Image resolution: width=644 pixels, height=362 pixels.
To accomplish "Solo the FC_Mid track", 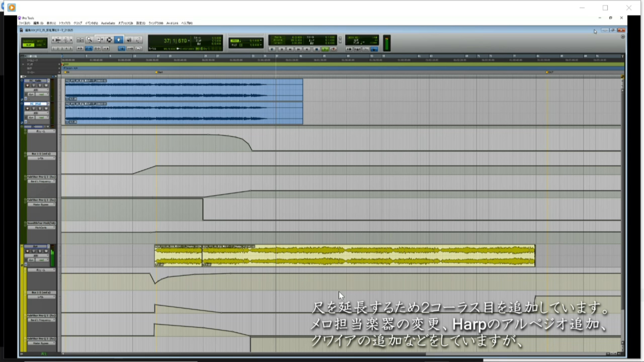I will (40, 109).
